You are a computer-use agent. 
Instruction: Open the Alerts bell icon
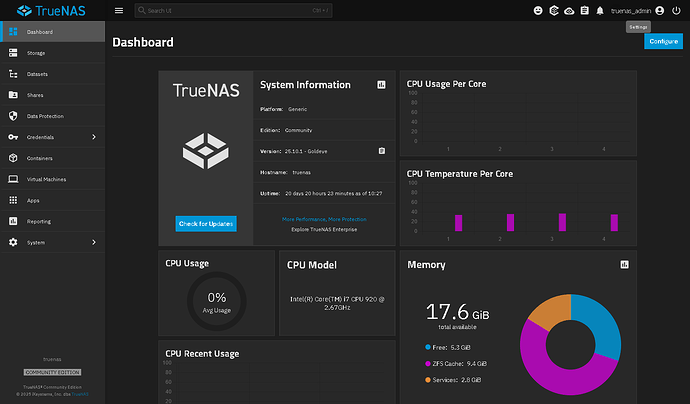coord(600,11)
